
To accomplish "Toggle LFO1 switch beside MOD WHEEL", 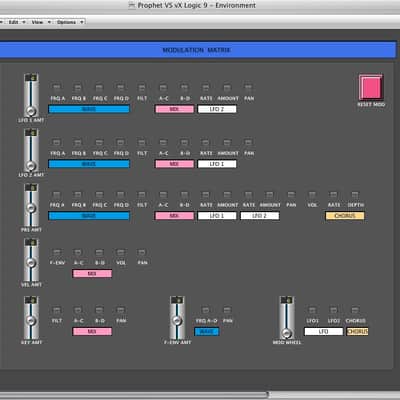I will tap(312, 310).
